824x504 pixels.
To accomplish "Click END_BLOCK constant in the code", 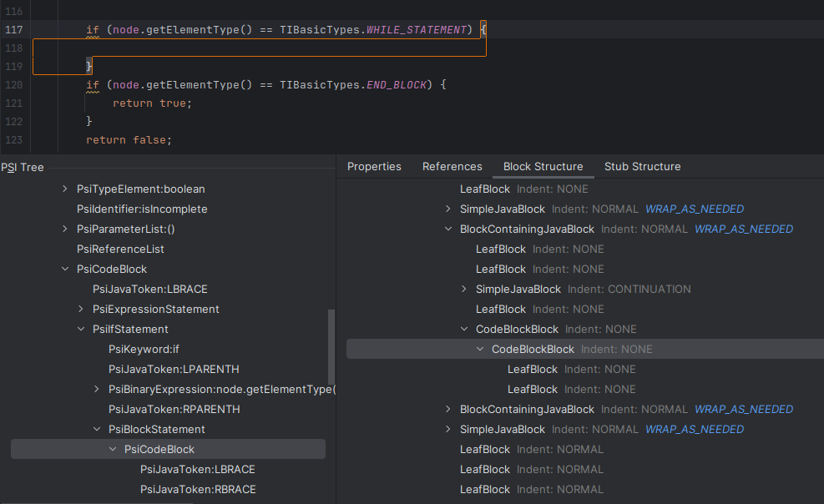I will click(x=397, y=85).
